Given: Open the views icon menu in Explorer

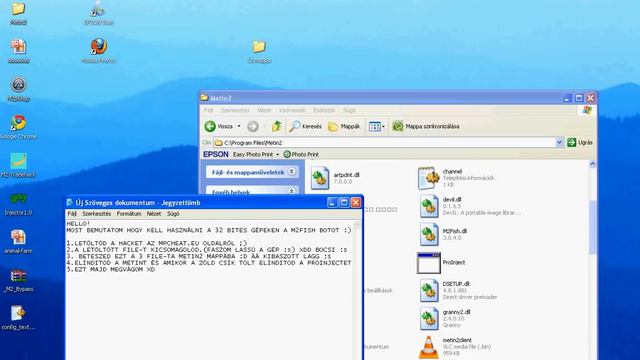Looking at the screenshot, I should pyautogui.click(x=376, y=127).
